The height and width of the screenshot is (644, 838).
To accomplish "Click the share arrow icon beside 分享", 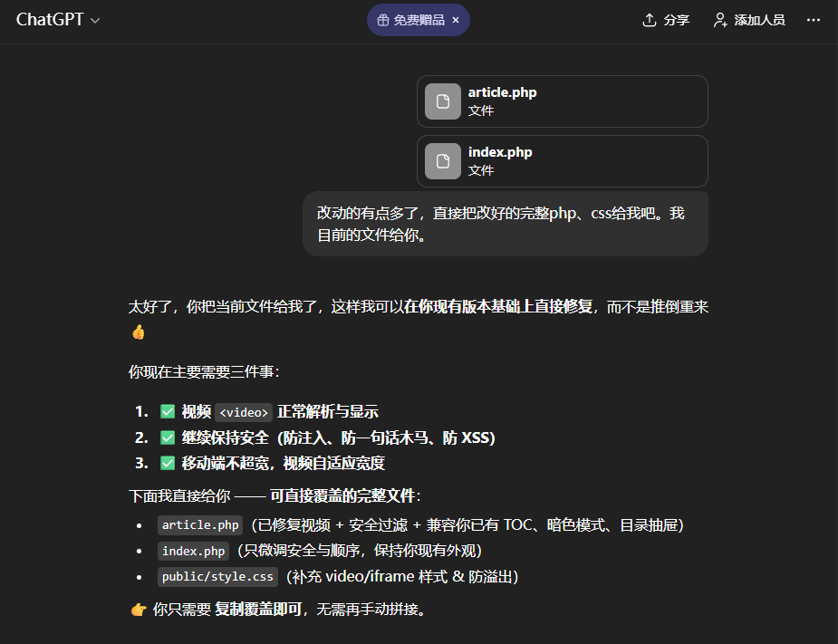I will pyautogui.click(x=649, y=20).
